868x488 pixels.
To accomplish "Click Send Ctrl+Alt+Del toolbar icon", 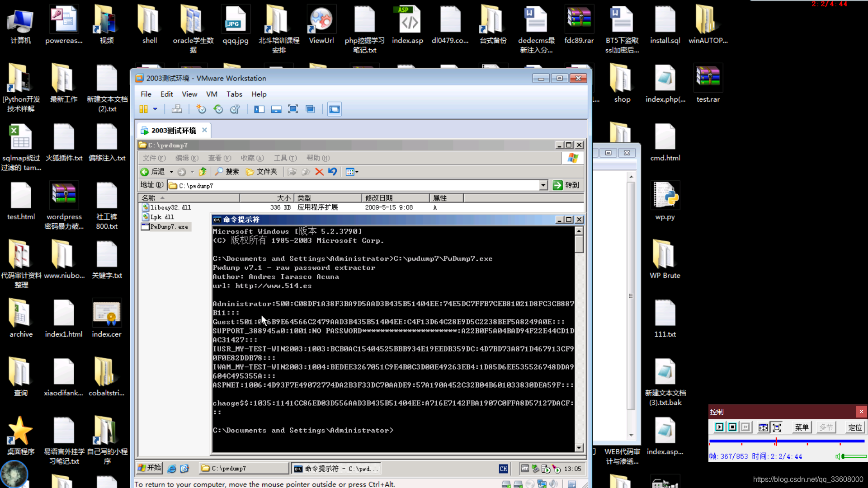I will pyautogui.click(x=177, y=109).
